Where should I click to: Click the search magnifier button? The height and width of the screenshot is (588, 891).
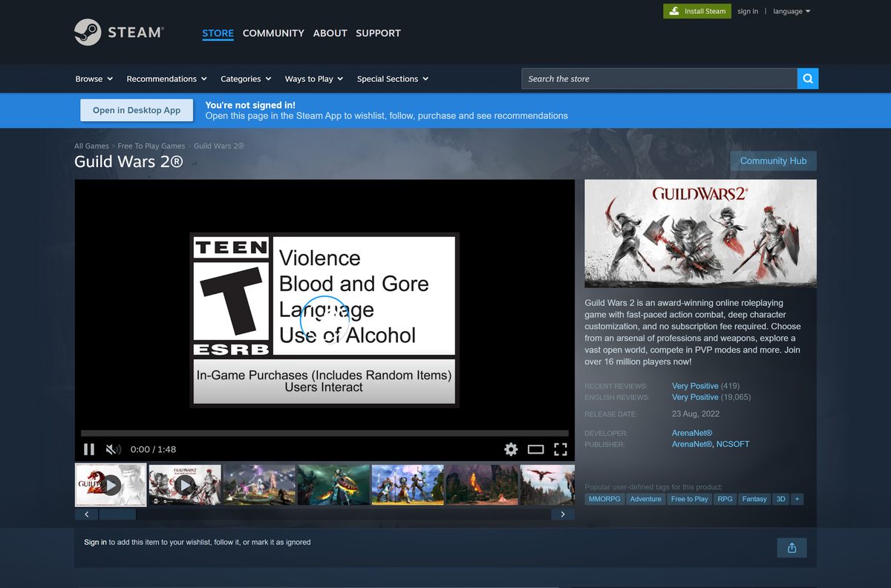808,79
